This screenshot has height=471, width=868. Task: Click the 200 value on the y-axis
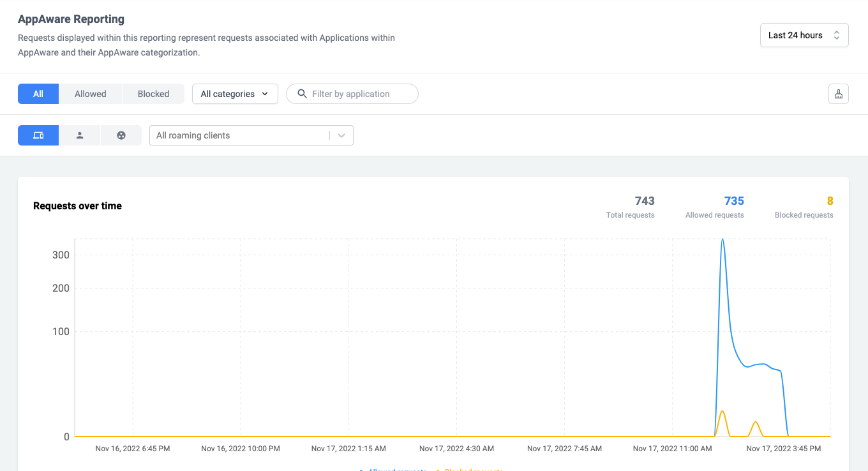(x=61, y=288)
